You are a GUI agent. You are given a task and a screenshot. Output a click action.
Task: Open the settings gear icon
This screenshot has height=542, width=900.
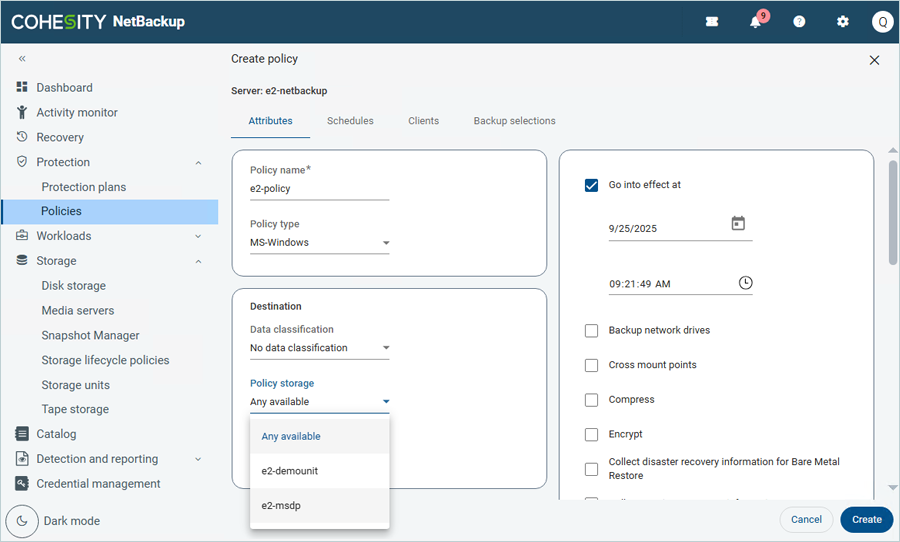point(842,22)
